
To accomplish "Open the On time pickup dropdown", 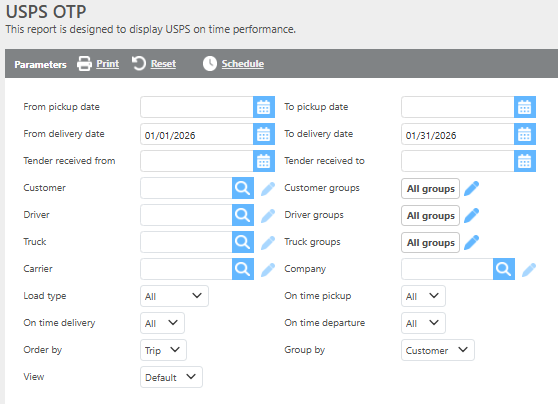I will point(423,296).
